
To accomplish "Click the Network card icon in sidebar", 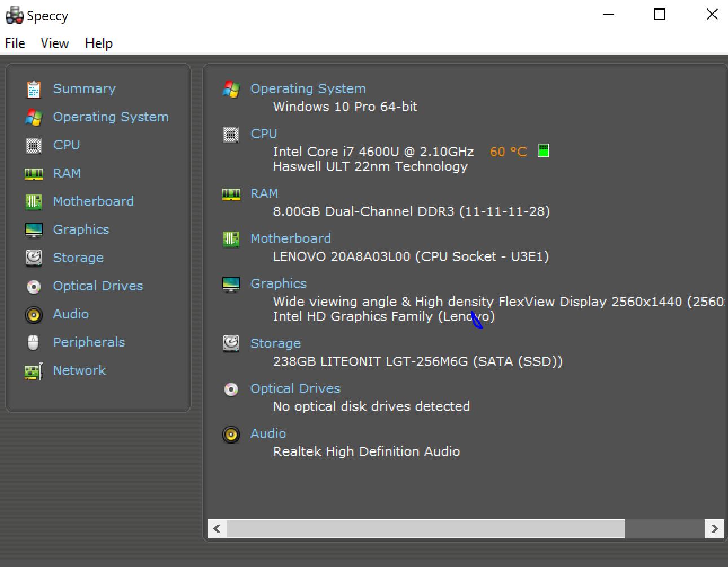I will (34, 371).
